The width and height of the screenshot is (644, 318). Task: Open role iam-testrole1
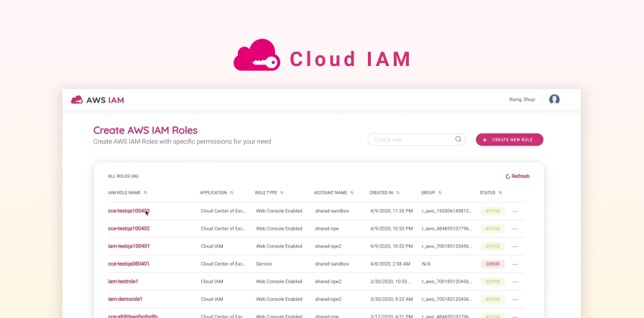tap(123, 281)
